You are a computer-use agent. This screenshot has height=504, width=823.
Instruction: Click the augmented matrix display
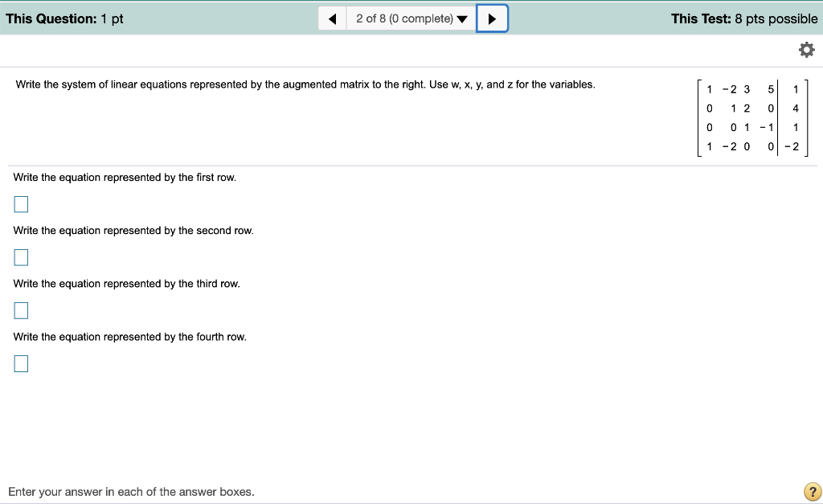[751, 117]
